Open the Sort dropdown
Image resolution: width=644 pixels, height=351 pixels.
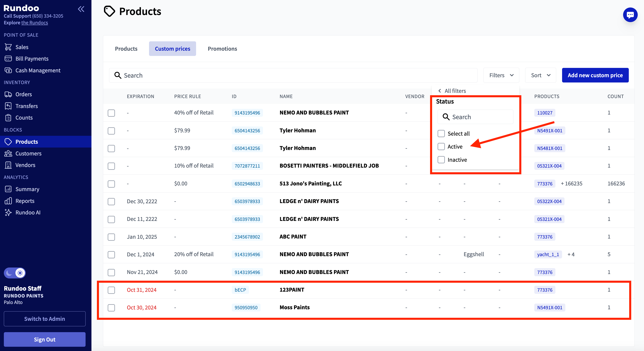pos(540,75)
